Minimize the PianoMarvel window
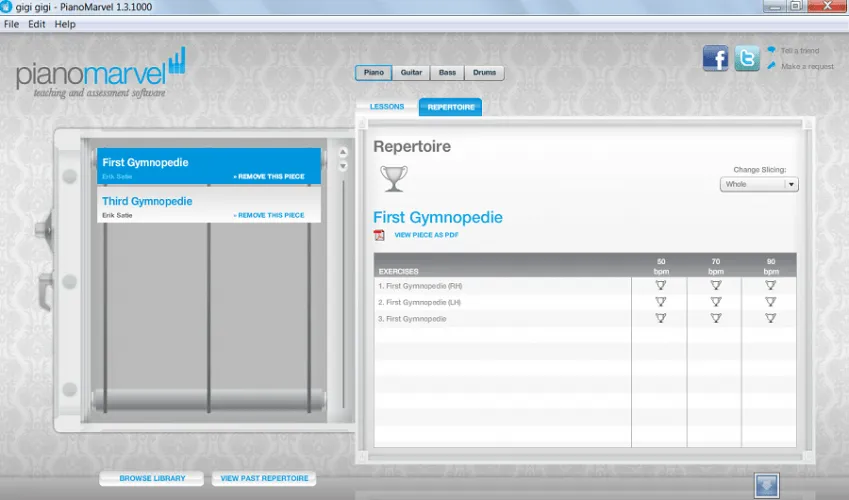Screen dimensions: 849x500 [774, 6]
